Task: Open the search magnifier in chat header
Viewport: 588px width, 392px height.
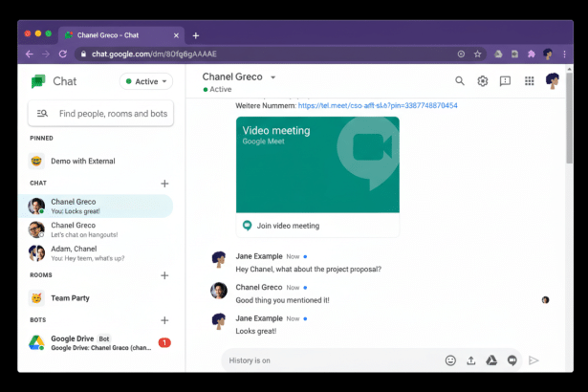Action: 460,81
